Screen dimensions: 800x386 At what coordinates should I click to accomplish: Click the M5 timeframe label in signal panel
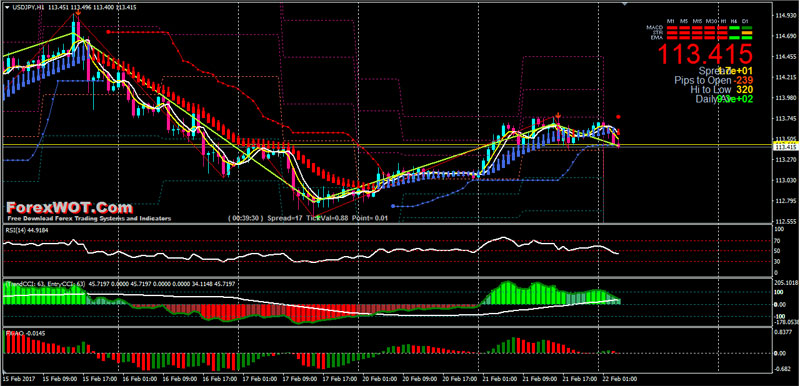(684, 21)
